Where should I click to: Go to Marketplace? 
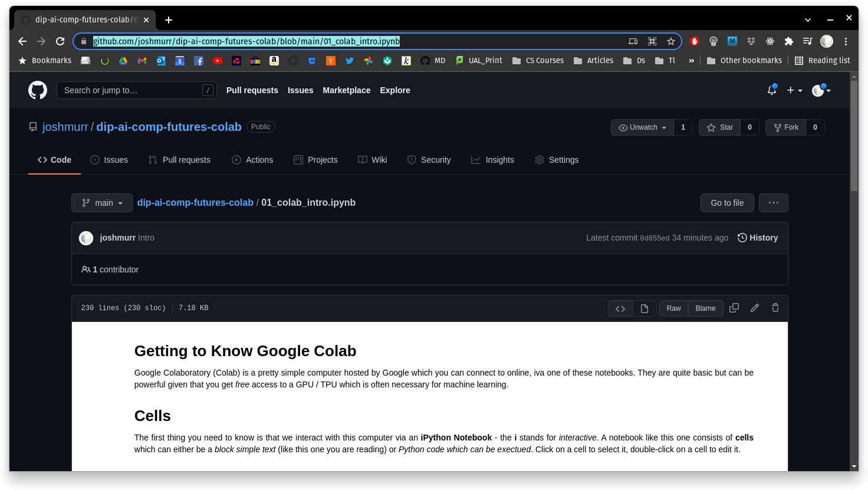[347, 90]
